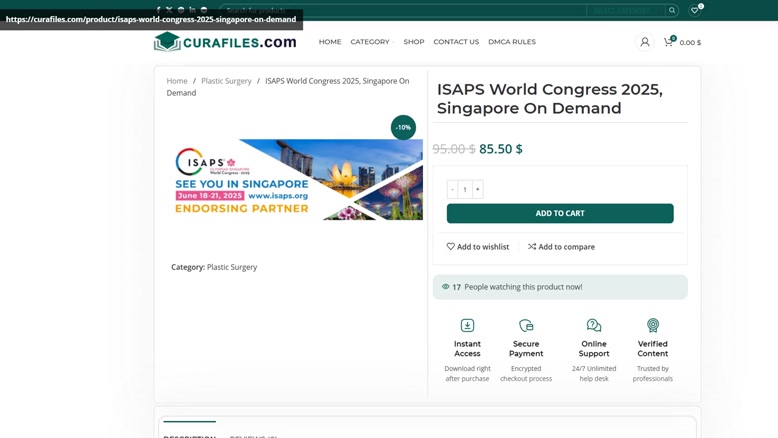The height and width of the screenshot is (438, 778).
Task: Go to the Home menu item
Action: tap(330, 42)
